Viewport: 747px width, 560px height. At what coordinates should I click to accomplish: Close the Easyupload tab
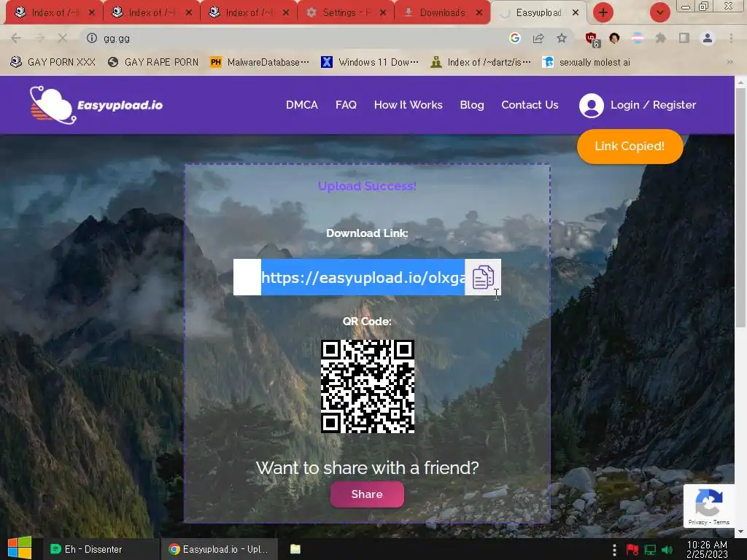coord(576,13)
